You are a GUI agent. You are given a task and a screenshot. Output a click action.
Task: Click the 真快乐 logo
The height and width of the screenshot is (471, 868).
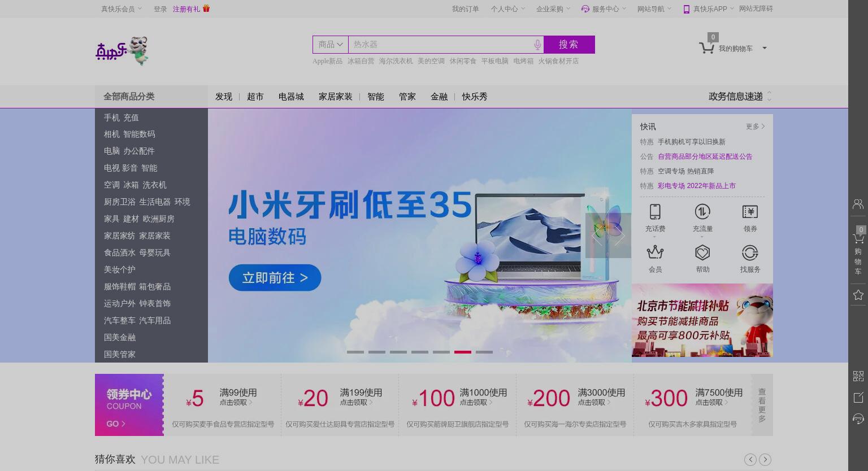click(x=122, y=51)
